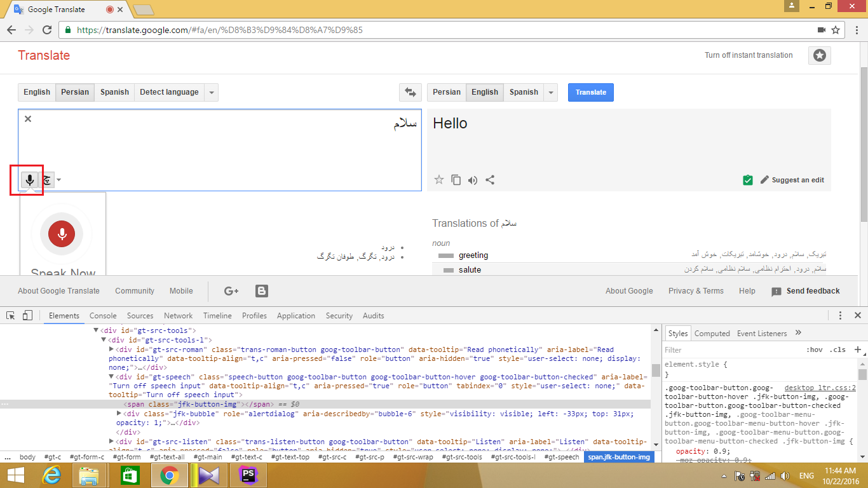Toggle the :hov element state option
This screenshot has width=868, height=488.
814,349
